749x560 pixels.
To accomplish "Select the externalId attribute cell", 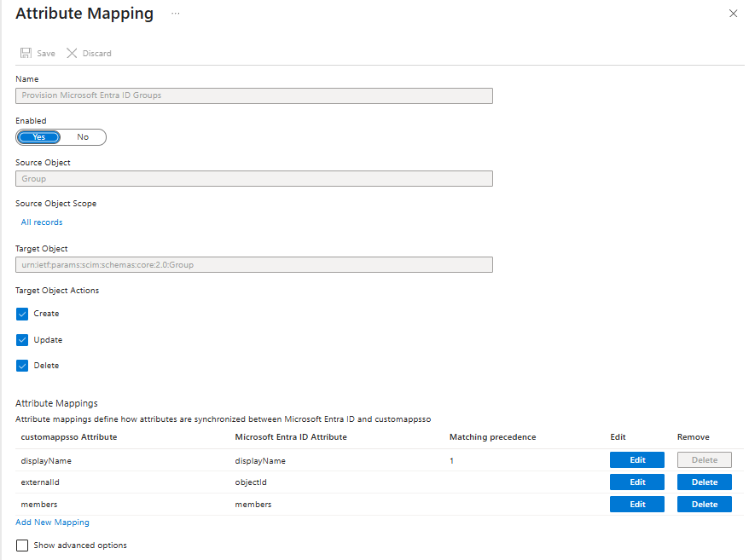I will [40, 482].
